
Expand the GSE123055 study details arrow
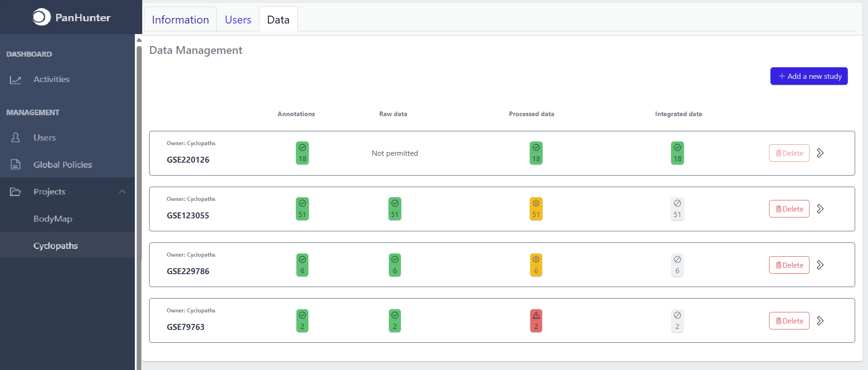tap(820, 209)
